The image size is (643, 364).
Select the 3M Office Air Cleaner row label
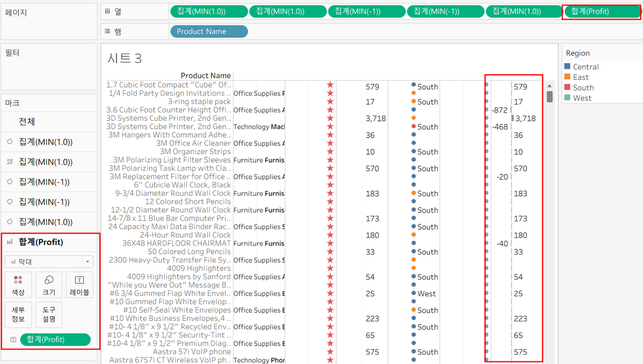[193, 143]
